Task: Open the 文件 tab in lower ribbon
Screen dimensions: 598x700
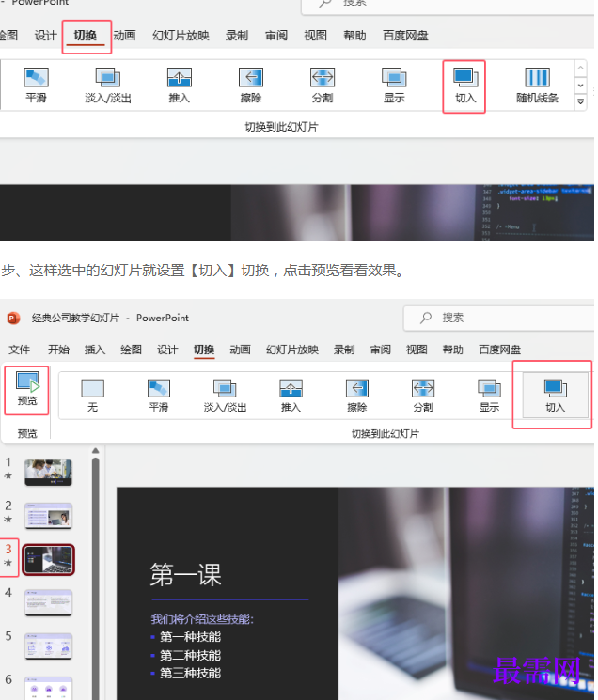Action: tap(19, 350)
